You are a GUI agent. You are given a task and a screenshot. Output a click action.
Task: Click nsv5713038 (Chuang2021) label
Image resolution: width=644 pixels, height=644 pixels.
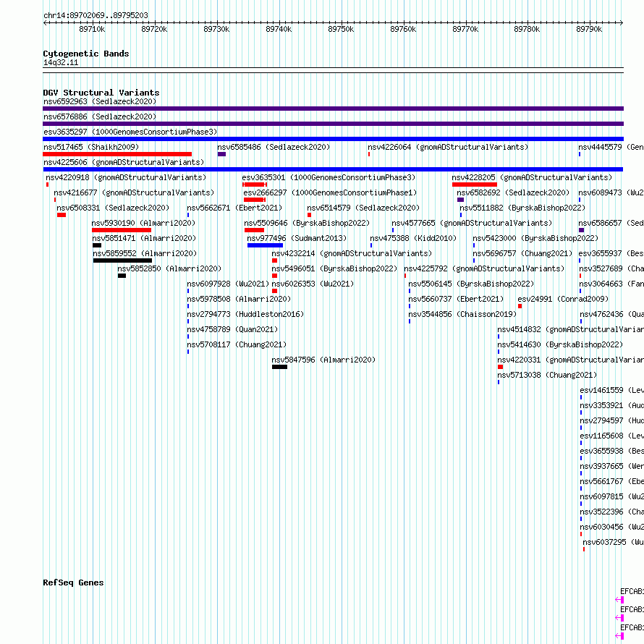(547, 375)
